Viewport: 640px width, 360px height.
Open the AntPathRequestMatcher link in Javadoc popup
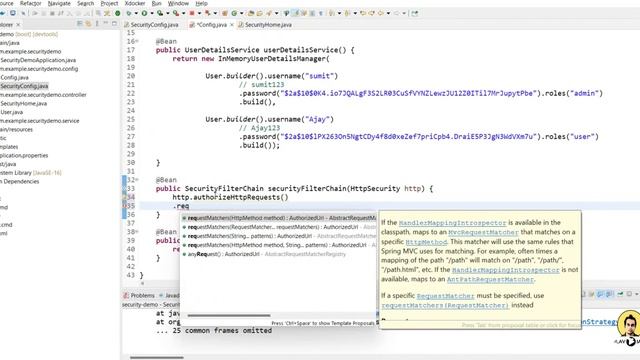490,280
